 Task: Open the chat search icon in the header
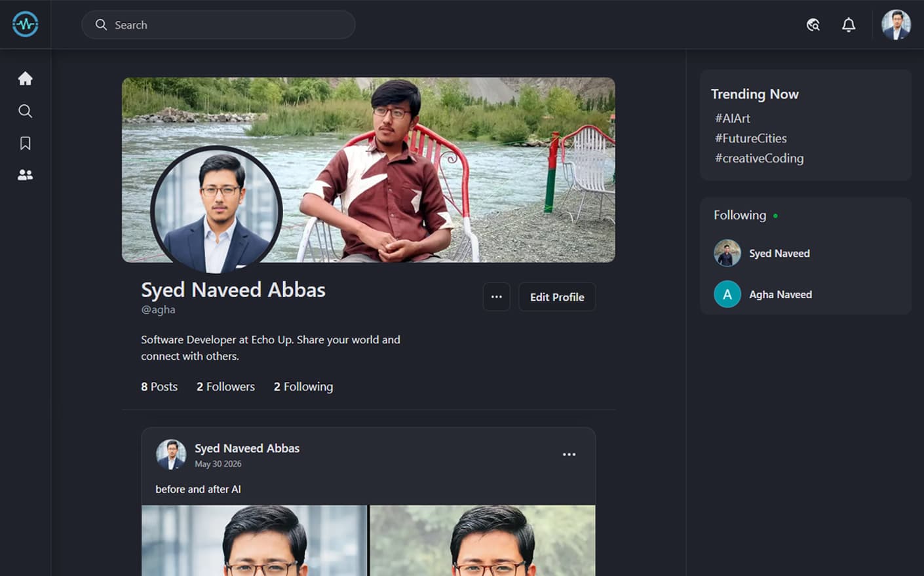tap(813, 25)
